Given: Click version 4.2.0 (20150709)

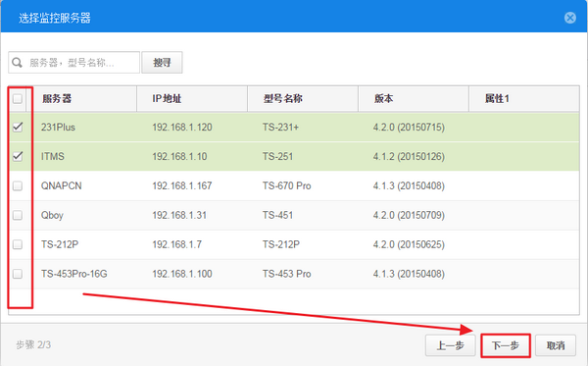Looking at the screenshot, I should tap(409, 216).
